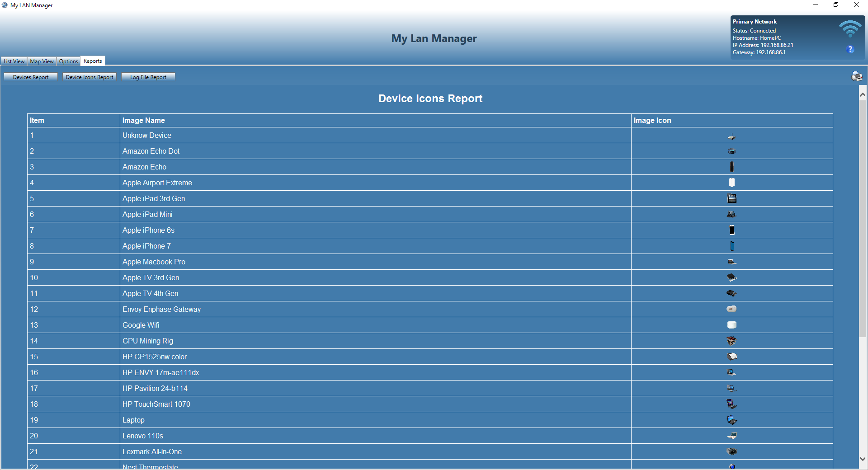Restore down the My LAN Manager window

point(836,5)
